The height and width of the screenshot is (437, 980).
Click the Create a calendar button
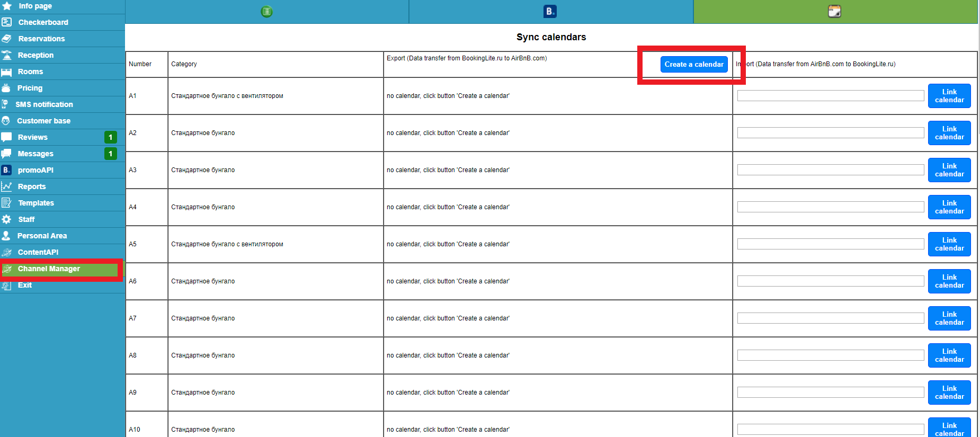pos(694,64)
